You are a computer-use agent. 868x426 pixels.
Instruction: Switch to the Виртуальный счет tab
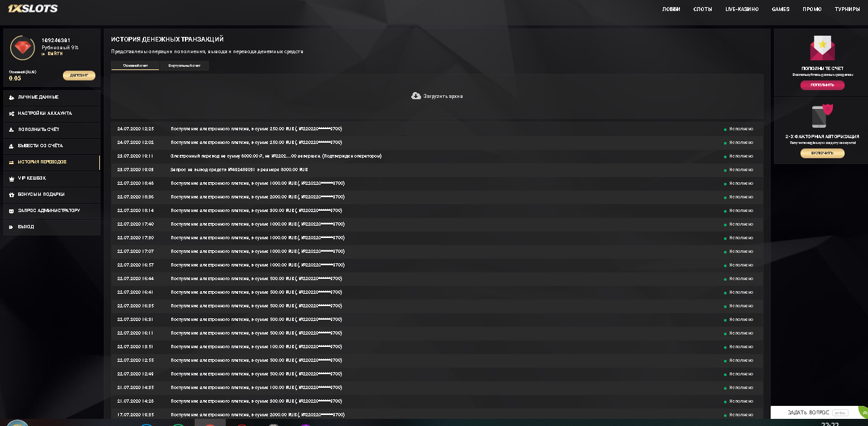(x=184, y=65)
